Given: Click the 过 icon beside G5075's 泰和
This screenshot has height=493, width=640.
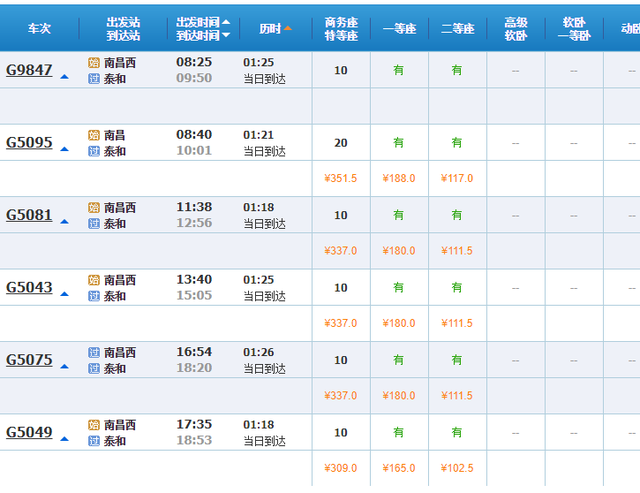Looking at the screenshot, I should point(94,369).
